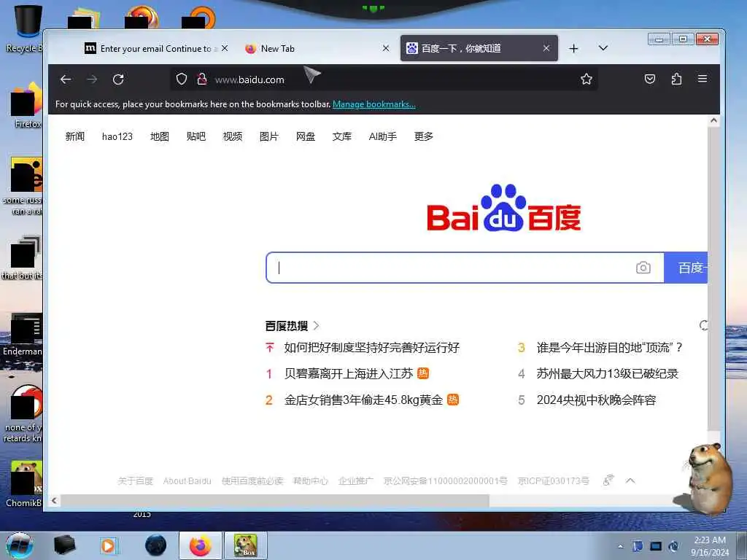
Task: Click the blue 百度一下 search button
Action: (686, 268)
